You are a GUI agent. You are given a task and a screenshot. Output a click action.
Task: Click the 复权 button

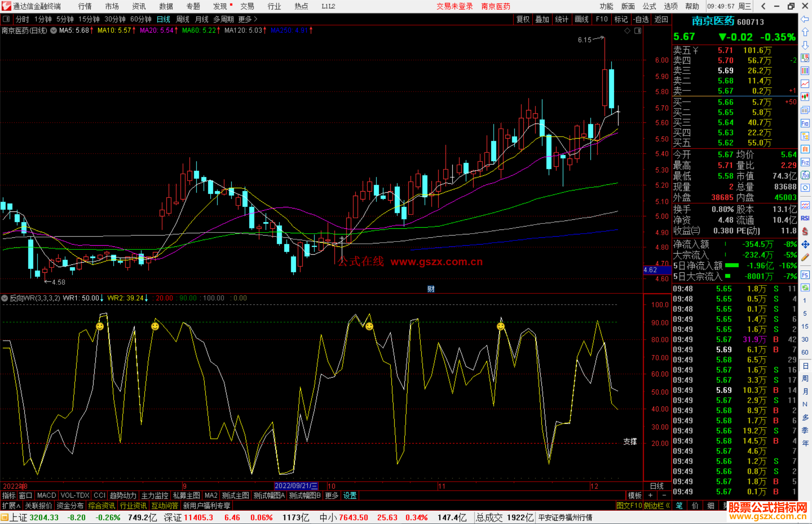point(523,19)
